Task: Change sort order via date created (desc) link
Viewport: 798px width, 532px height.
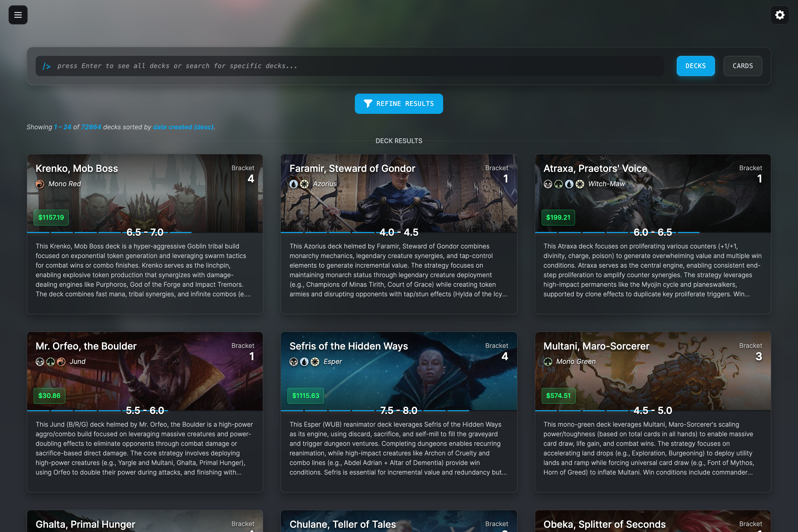Action: (183, 127)
